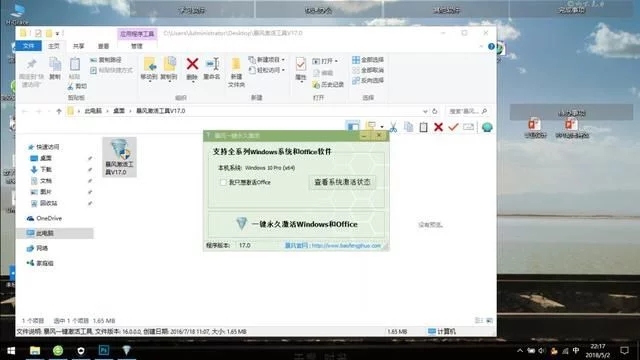Click 全部取消 (Select none) in ribbon
This screenshot has width=640, height=360.
(368, 70)
